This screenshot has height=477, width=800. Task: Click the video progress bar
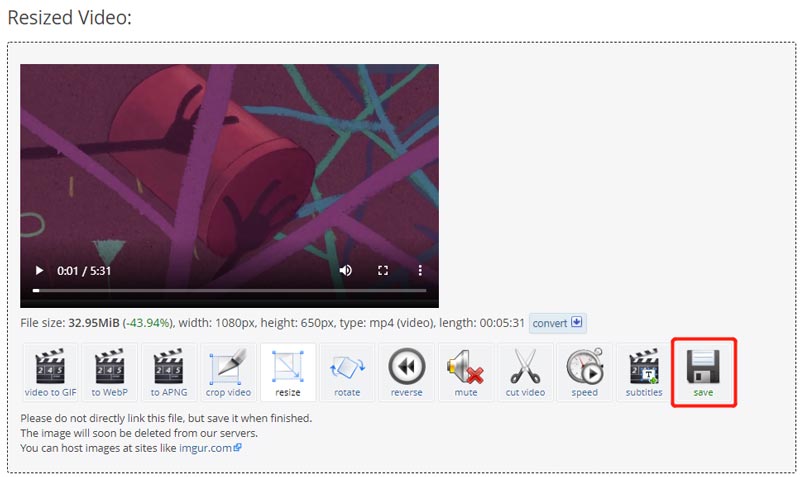pos(230,290)
